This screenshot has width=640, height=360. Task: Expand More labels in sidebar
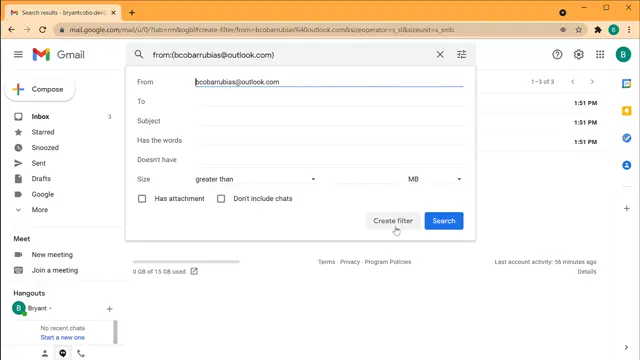tap(40, 210)
